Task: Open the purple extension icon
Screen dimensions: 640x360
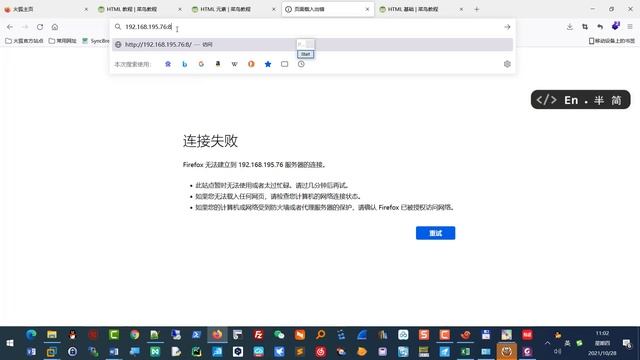Action: click(616, 26)
